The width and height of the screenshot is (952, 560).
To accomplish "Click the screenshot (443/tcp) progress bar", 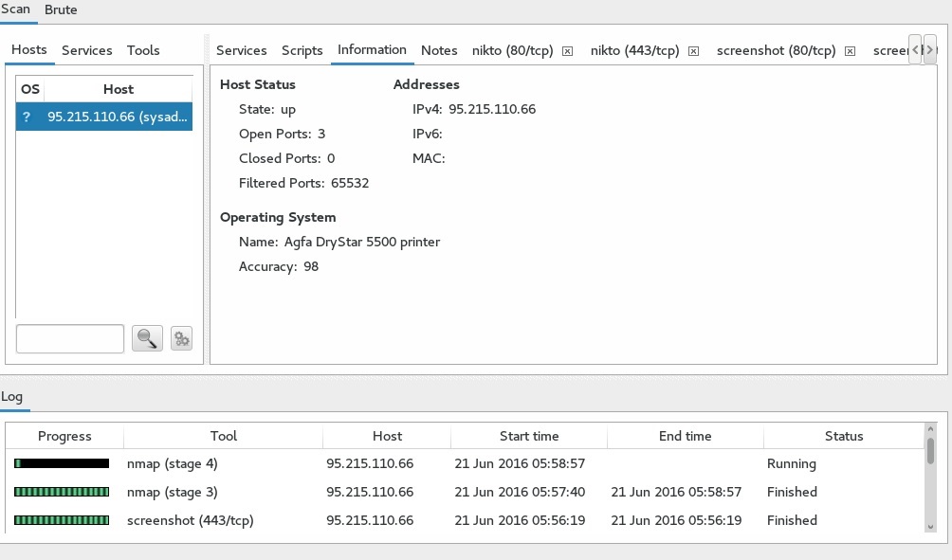I will tap(62, 520).
